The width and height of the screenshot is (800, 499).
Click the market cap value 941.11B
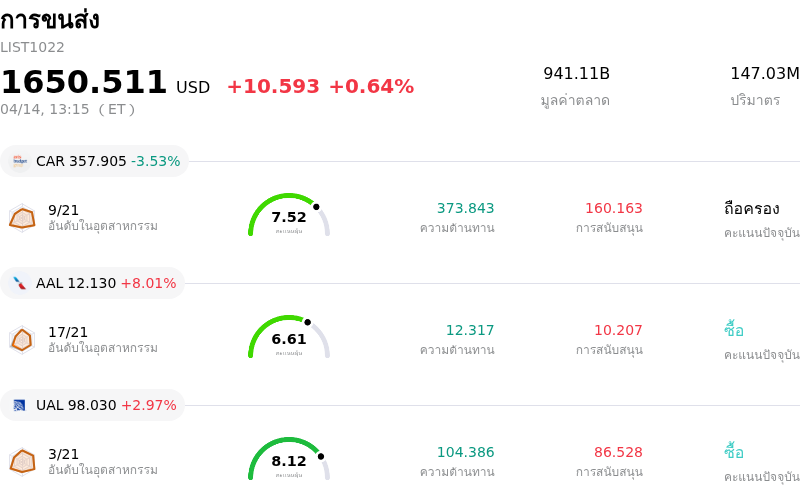tap(576, 74)
